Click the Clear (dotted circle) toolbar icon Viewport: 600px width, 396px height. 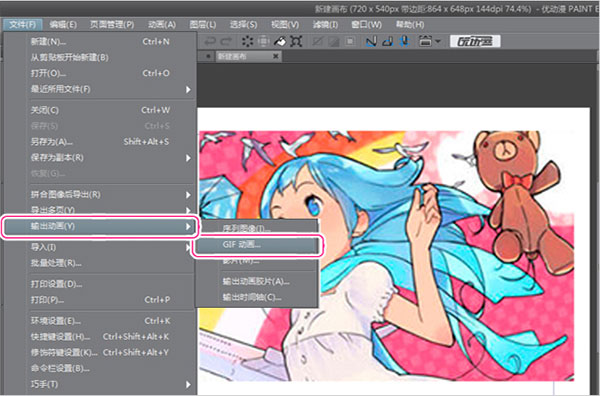pyautogui.click(x=248, y=41)
